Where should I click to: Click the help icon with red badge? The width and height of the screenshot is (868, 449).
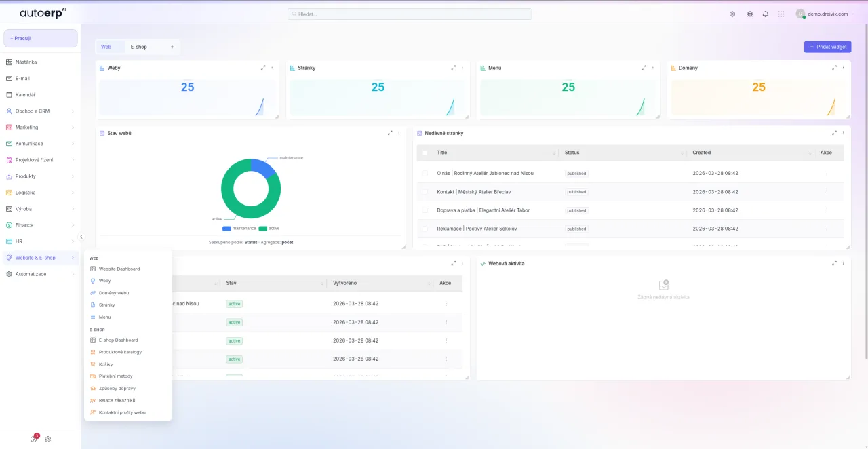33,439
